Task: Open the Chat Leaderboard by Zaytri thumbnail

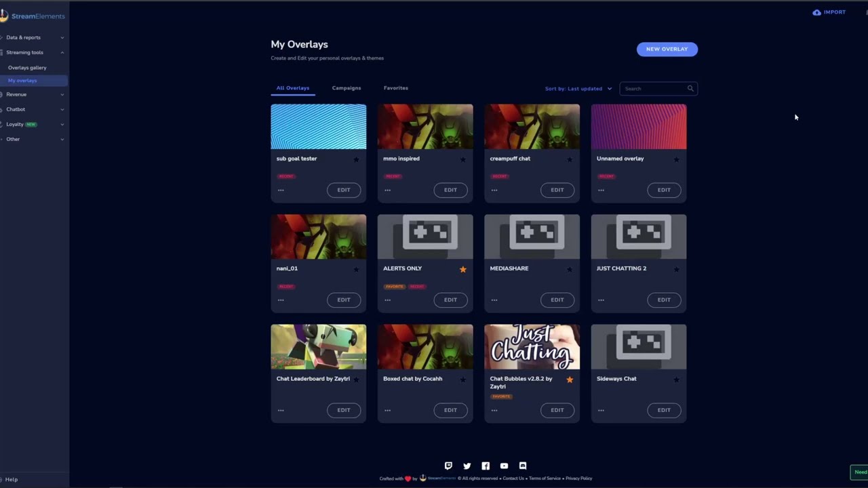Action: tap(319, 346)
